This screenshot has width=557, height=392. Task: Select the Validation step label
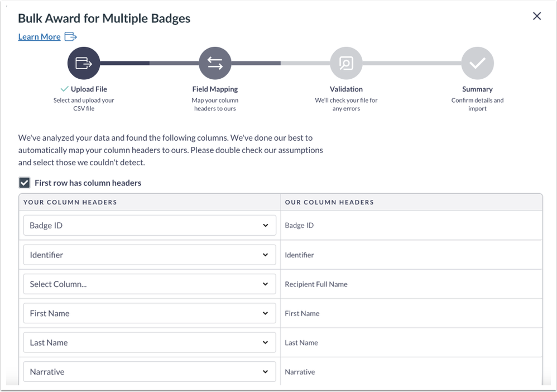[x=346, y=89]
